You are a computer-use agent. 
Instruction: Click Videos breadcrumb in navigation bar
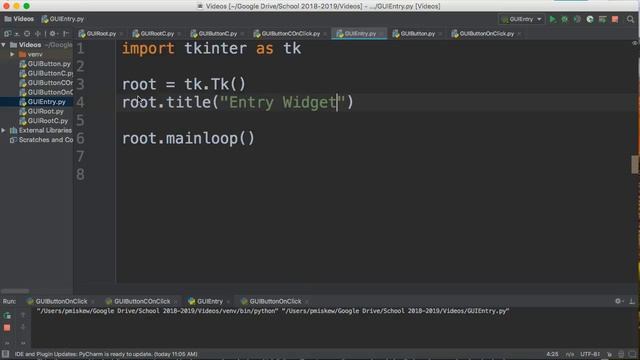click(19, 19)
